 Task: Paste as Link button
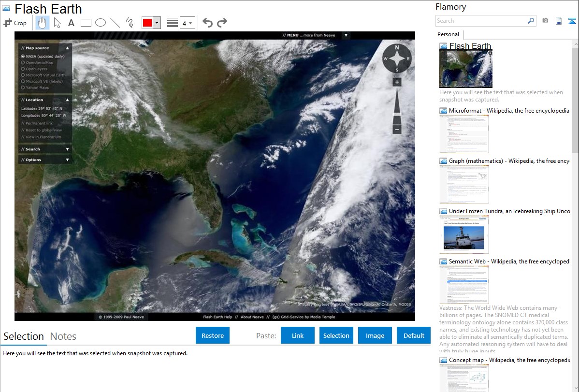click(298, 335)
